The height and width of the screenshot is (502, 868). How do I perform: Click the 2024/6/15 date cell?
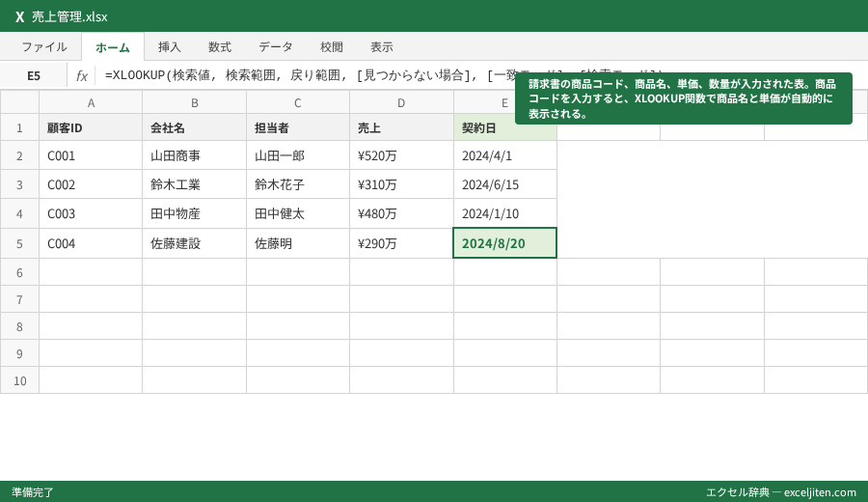pyautogui.click(x=504, y=184)
